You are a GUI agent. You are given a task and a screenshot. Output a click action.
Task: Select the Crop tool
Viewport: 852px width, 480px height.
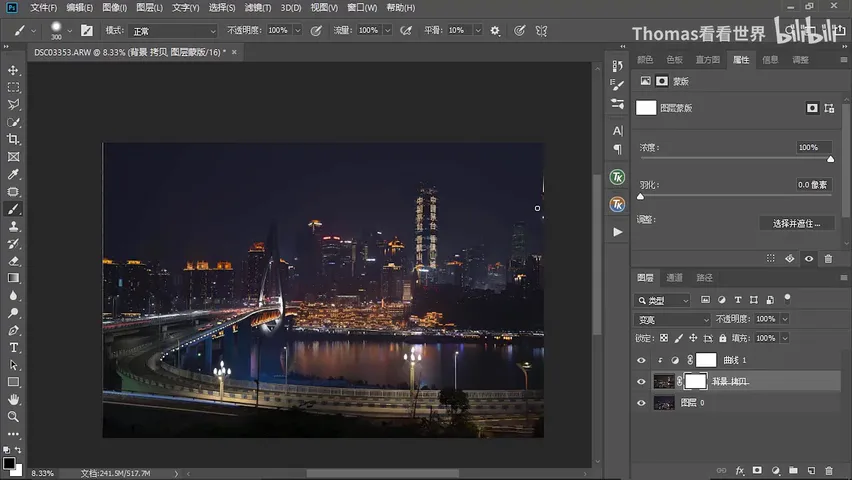[13, 139]
